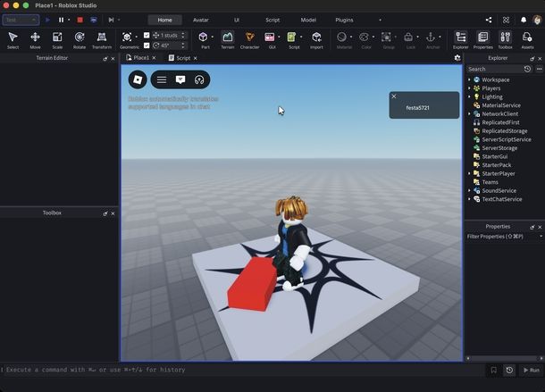Open the Toolbox from toolbar

click(x=506, y=40)
